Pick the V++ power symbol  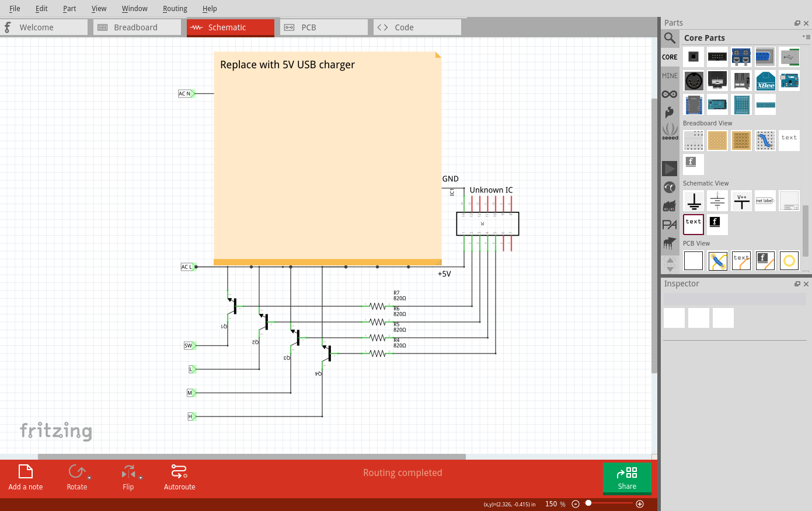pyautogui.click(x=741, y=201)
